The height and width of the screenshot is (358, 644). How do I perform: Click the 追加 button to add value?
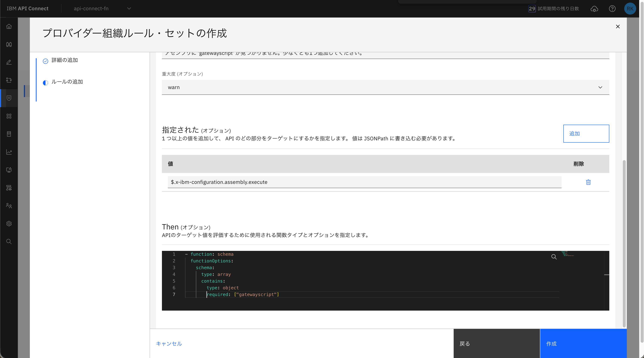click(586, 134)
